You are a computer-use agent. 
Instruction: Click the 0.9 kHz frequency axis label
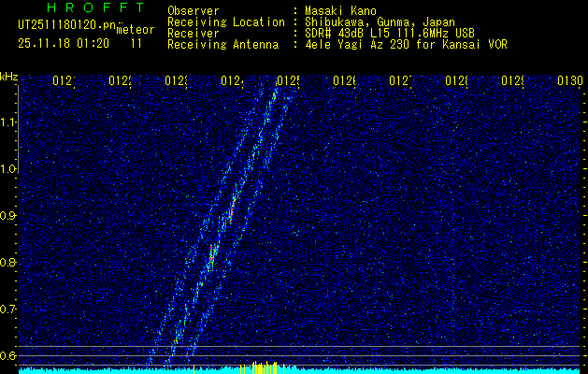pos(8,216)
